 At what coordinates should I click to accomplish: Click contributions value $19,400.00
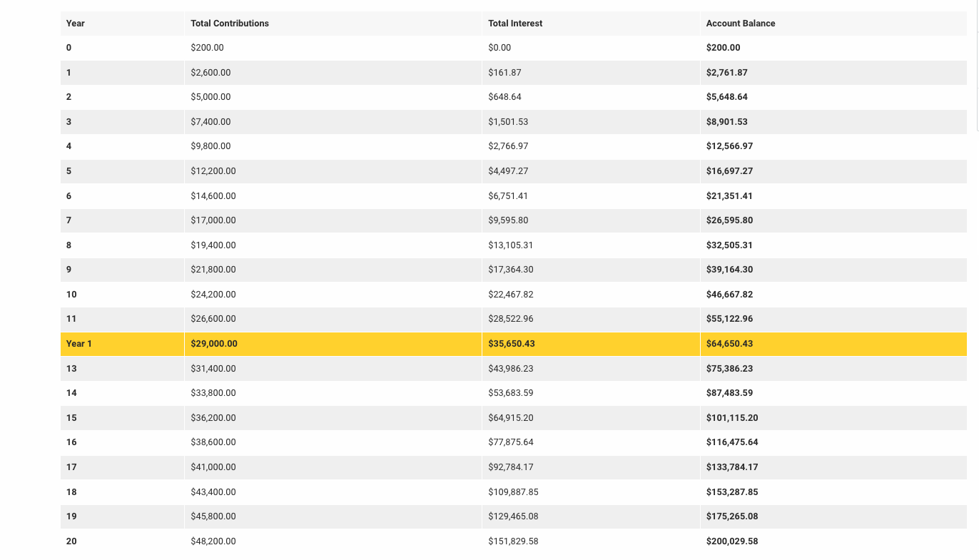pos(213,245)
